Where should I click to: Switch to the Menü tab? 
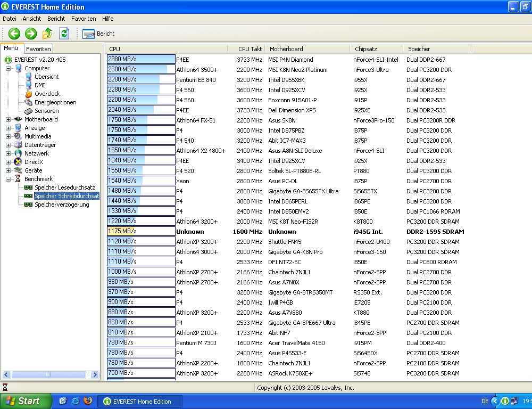(11, 48)
